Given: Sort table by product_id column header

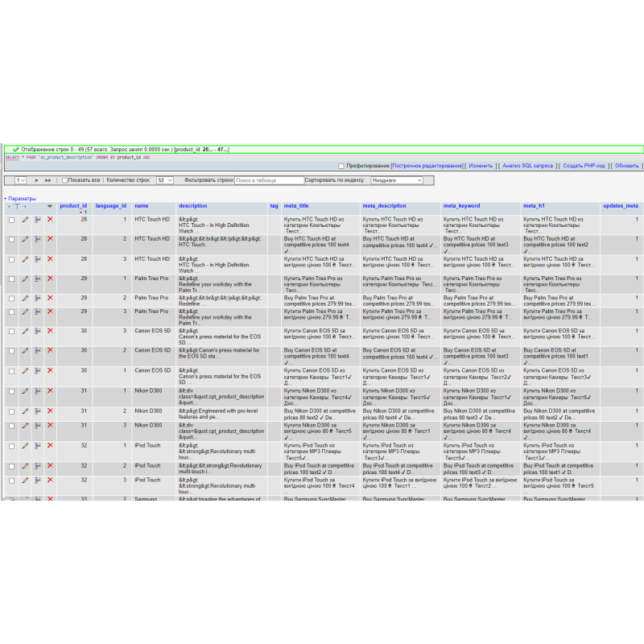Looking at the screenshot, I should (73, 205).
